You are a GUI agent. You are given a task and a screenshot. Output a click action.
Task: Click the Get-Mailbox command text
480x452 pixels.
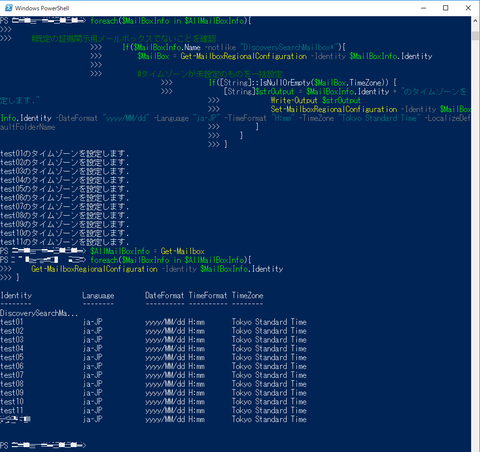pos(183,251)
